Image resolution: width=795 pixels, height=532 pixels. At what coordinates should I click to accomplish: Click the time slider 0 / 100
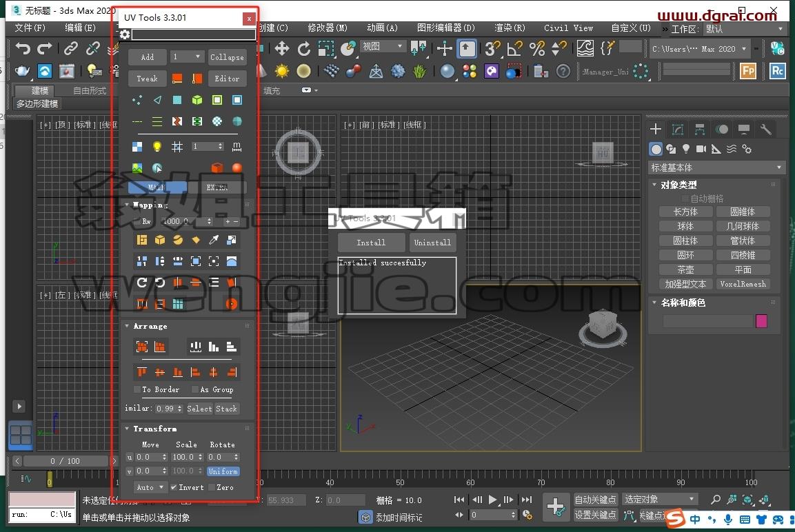[66, 461]
